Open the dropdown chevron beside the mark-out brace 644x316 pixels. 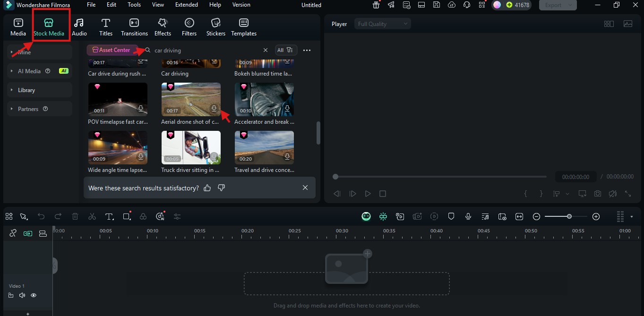click(x=567, y=194)
